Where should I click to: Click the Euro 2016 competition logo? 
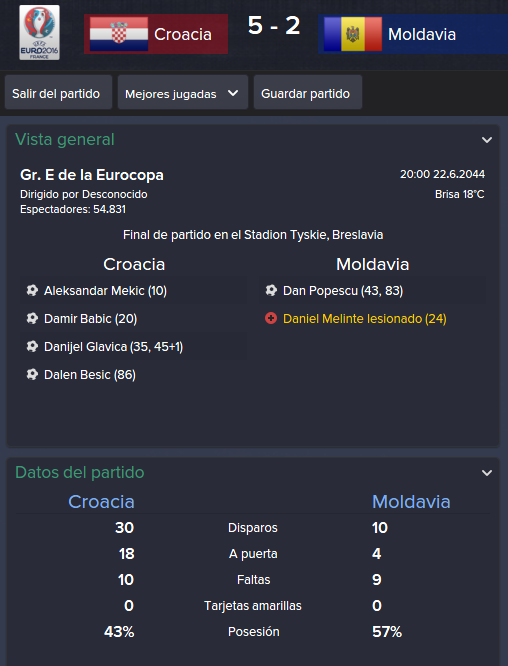40,33
